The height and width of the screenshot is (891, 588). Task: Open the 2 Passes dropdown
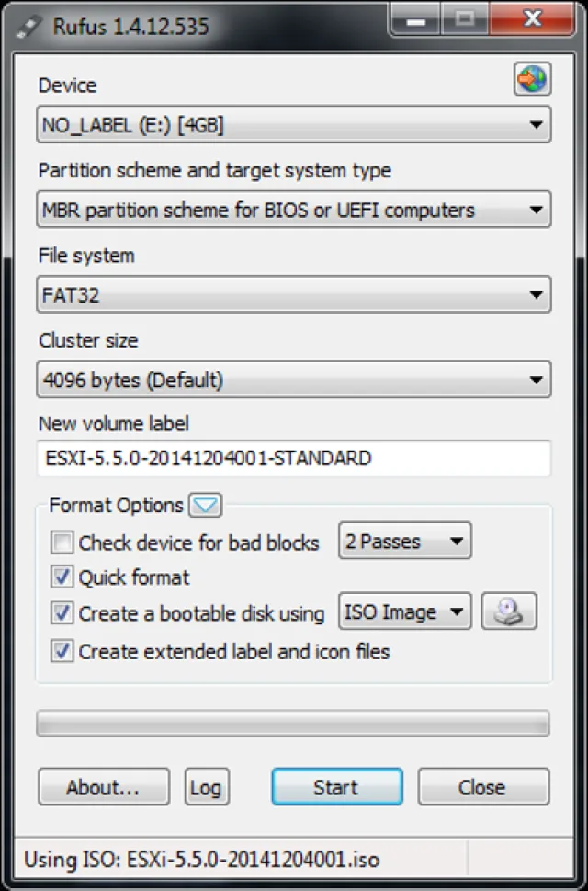(404, 542)
